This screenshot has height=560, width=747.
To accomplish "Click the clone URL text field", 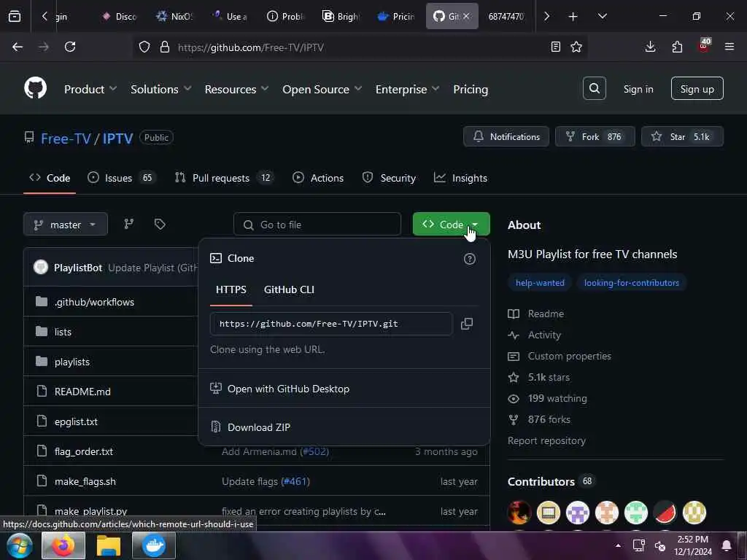I will coord(330,324).
